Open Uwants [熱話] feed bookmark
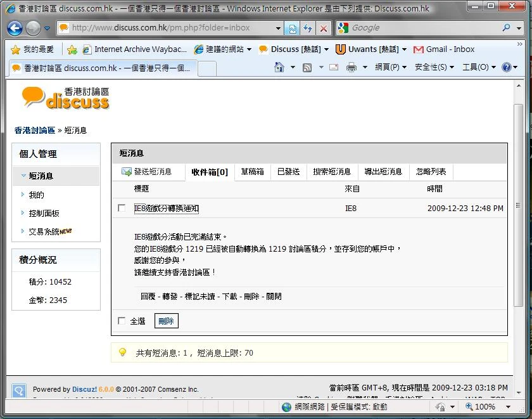The height and width of the screenshot is (419, 532). (x=371, y=49)
